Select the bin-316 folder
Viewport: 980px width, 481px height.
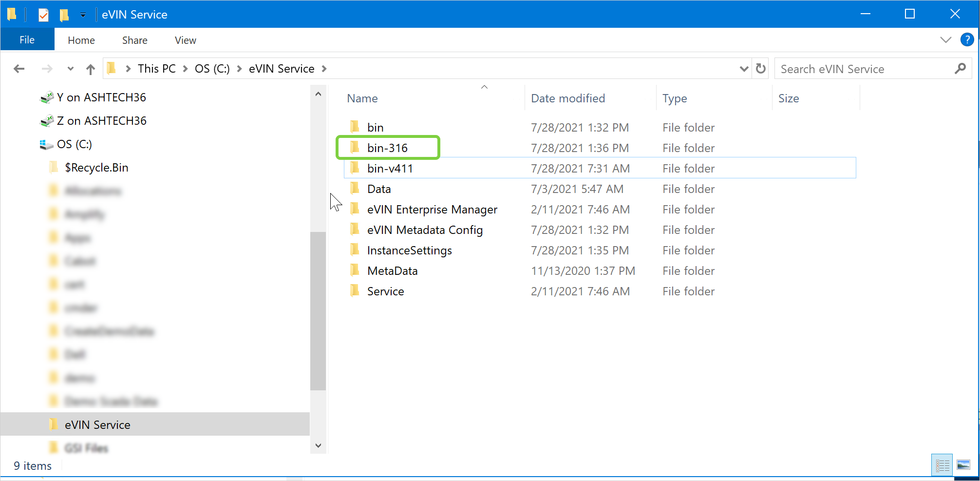(387, 148)
